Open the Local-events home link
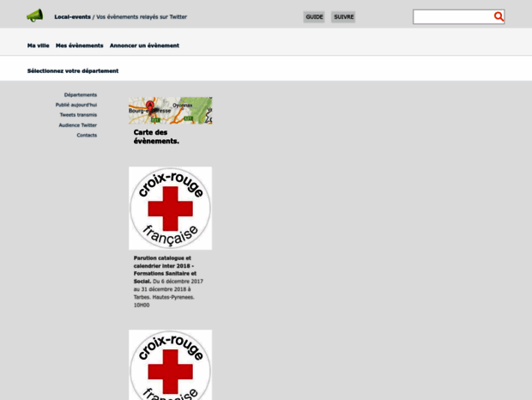The height and width of the screenshot is (400, 532). tap(72, 16)
